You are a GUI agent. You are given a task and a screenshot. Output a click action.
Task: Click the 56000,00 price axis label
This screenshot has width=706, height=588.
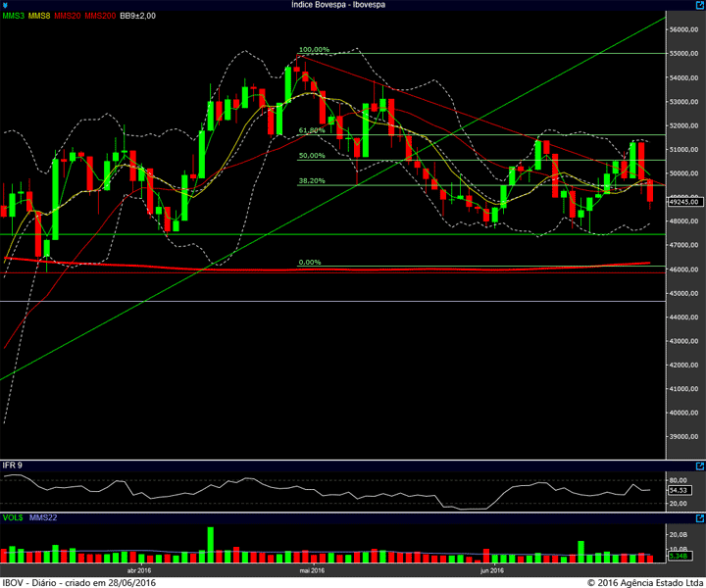click(x=684, y=29)
